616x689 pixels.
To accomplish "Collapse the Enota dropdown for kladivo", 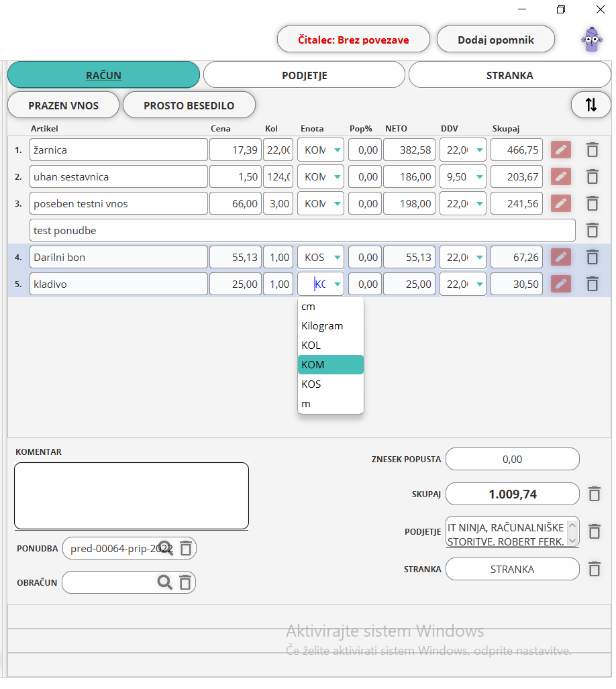I will (x=337, y=284).
